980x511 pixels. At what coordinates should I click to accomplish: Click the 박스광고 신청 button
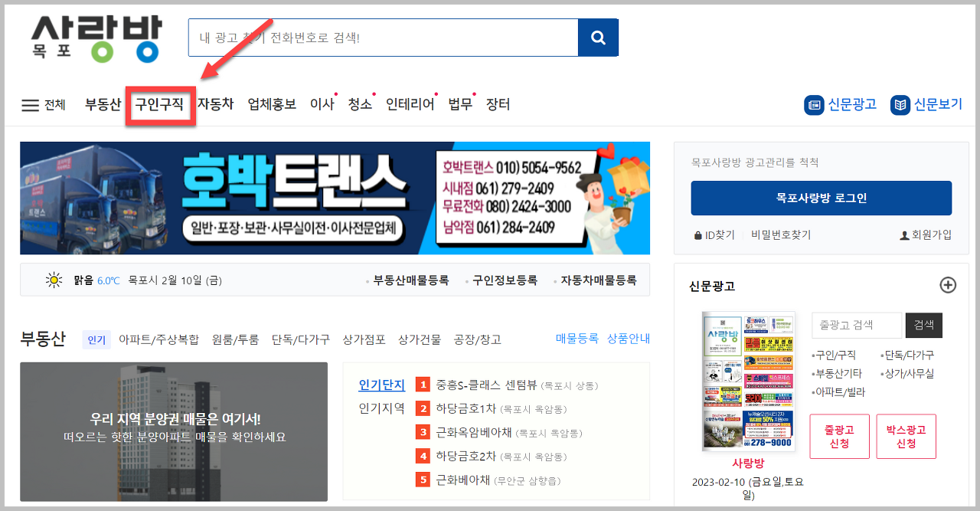click(906, 437)
